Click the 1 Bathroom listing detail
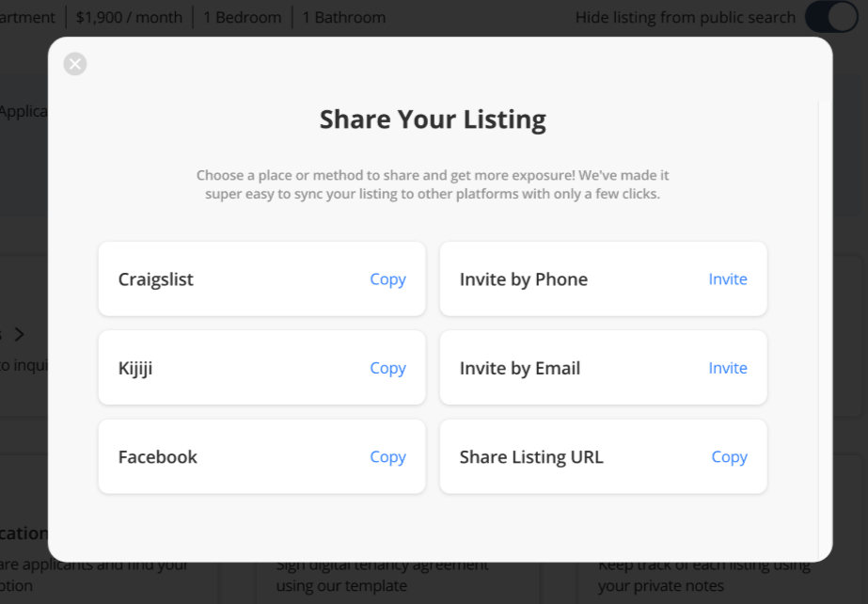This screenshot has height=604, width=868. [344, 17]
